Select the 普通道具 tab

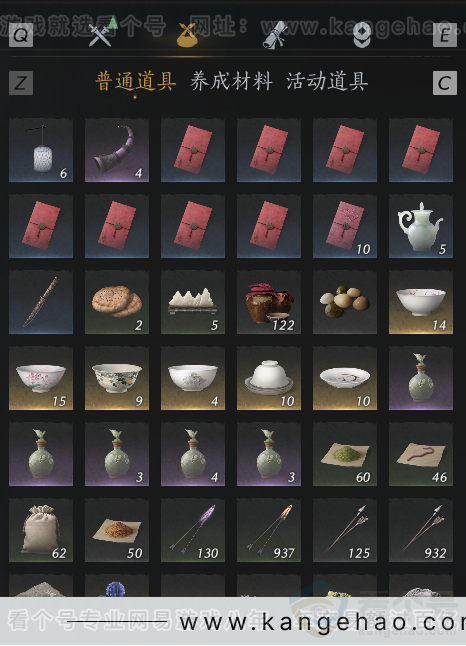(x=136, y=81)
